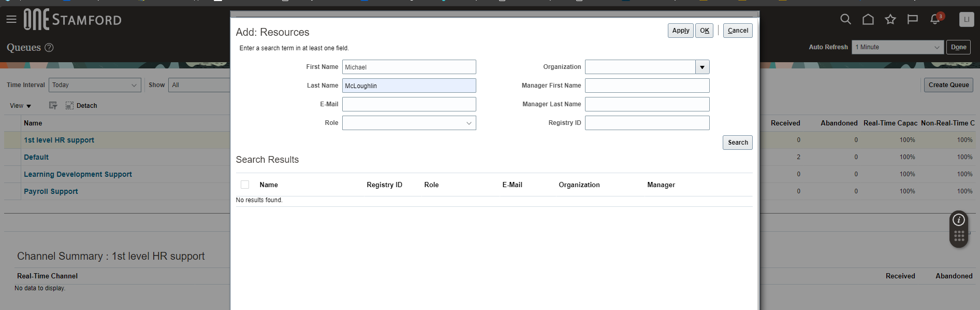Open the LI user avatar menu
Image resolution: width=980 pixels, height=310 pixels.
click(x=967, y=20)
